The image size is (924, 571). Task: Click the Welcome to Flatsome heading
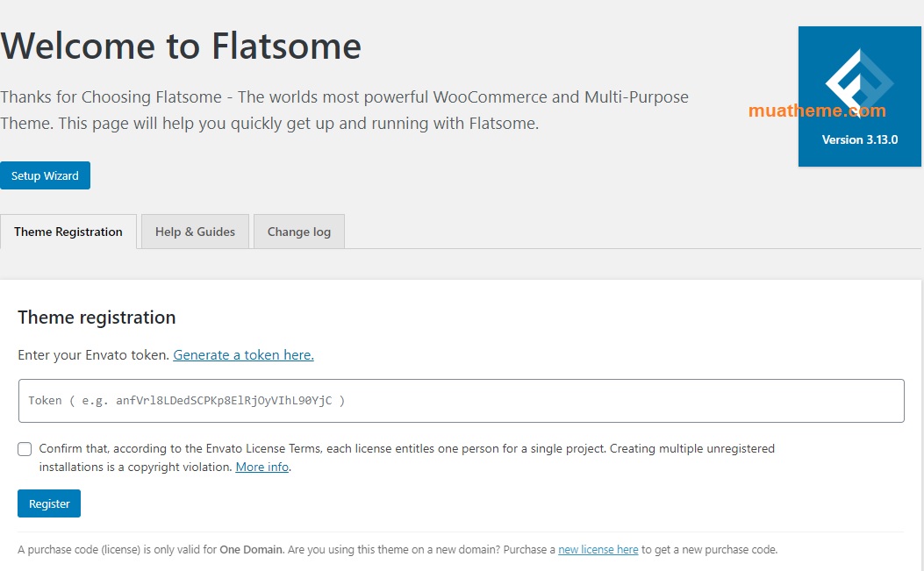pos(181,46)
